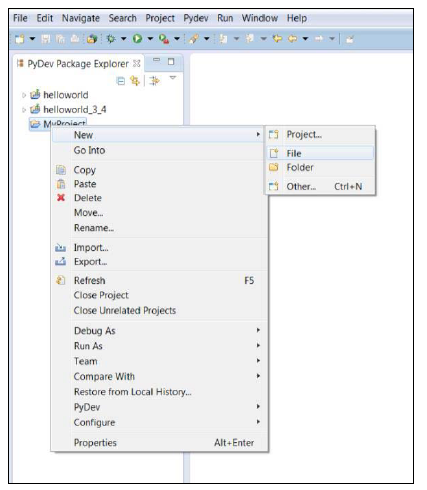
Task: Open the Project menu
Action: coord(160,18)
